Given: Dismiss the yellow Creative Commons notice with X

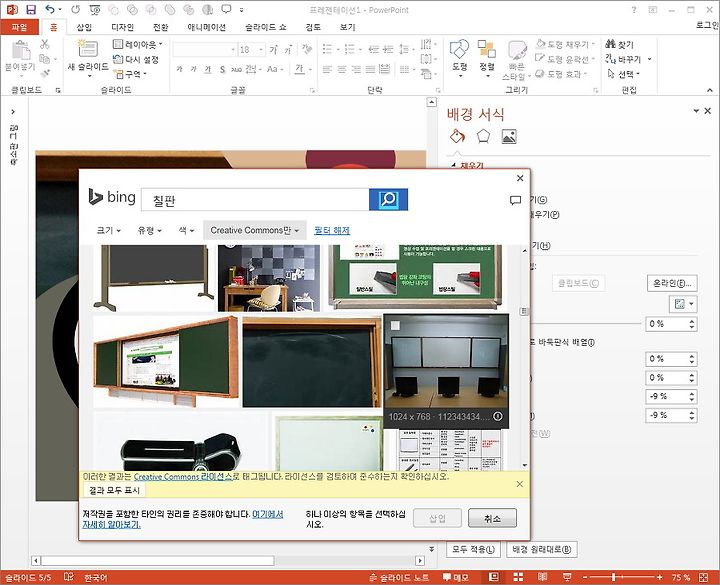Looking at the screenshot, I should coord(519,484).
